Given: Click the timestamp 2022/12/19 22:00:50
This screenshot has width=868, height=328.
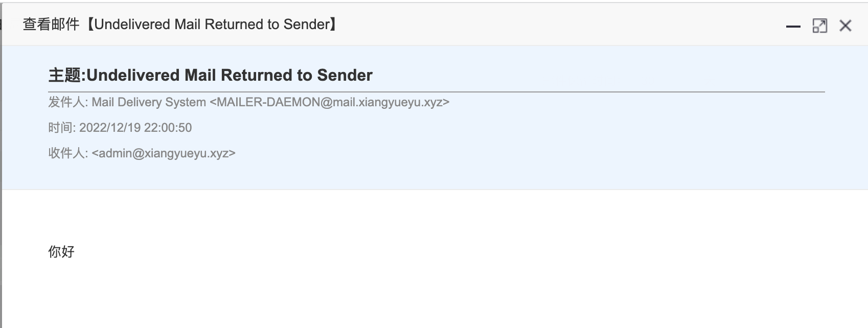Looking at the screenshot, I should point(135,128).
